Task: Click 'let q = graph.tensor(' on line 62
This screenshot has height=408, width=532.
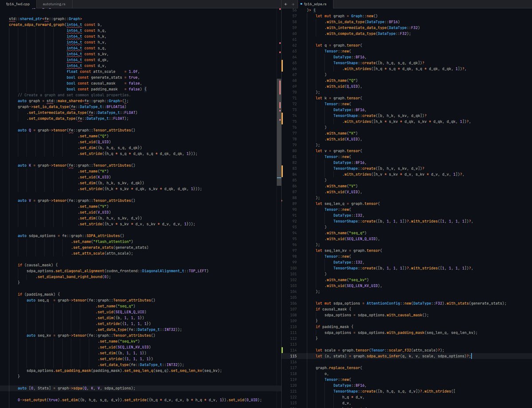Action: pyautogui.click(x=339, y=45)
